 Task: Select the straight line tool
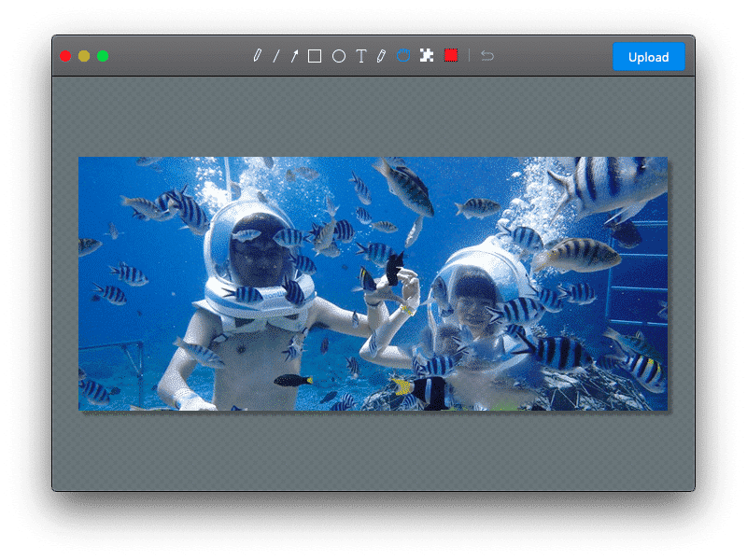277,54
